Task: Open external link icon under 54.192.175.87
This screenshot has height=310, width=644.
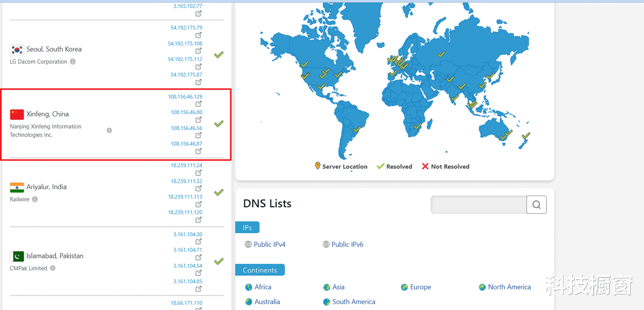Action: (x=199, y=82)
